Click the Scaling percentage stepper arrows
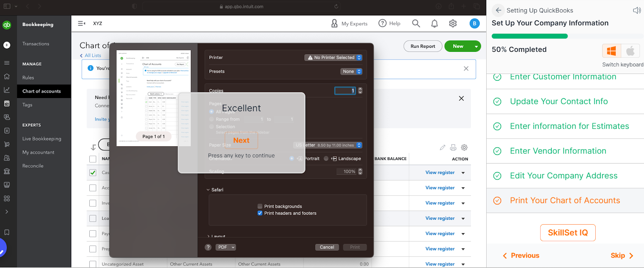 [x=360, y=172]
